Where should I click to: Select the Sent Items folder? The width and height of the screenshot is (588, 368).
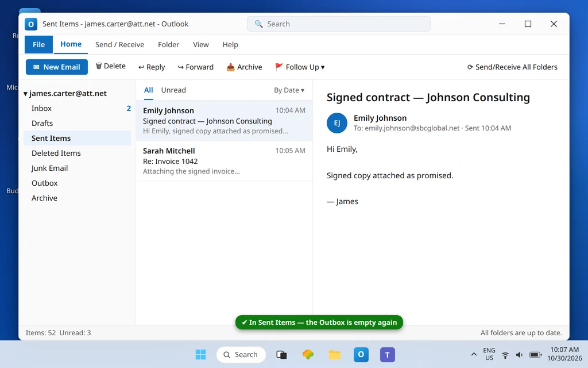point(78,138)
